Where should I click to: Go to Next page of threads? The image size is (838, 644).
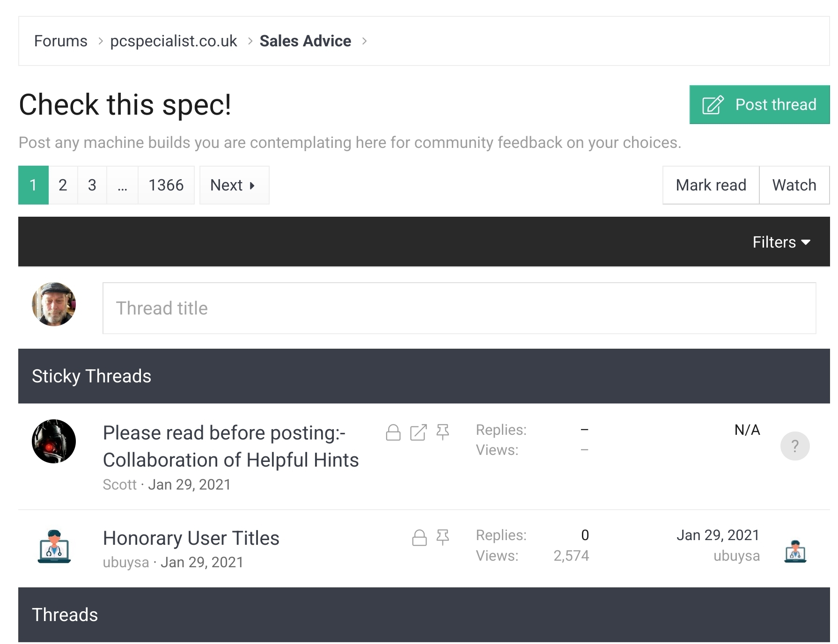point(234,185)
